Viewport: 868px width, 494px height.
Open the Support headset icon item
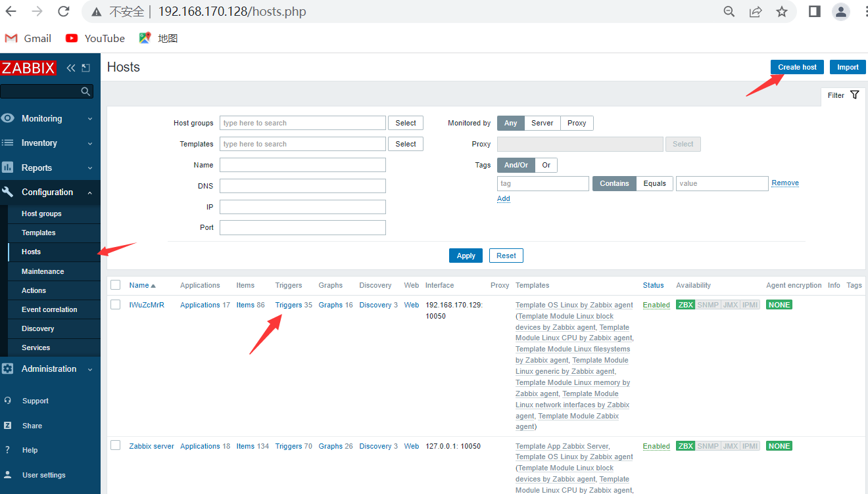[x=8, y=401]
